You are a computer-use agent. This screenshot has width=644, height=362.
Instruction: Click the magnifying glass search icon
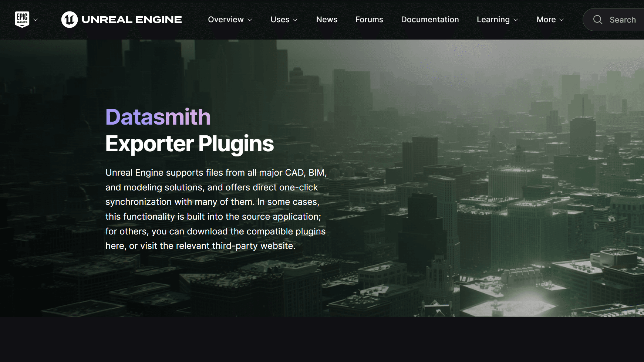tap(598, 20)
